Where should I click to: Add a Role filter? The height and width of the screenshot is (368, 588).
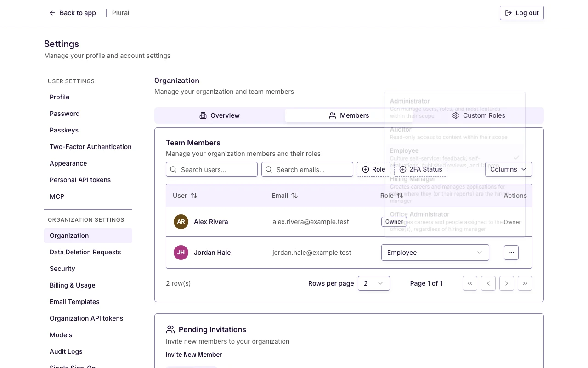tap(373, 169)
